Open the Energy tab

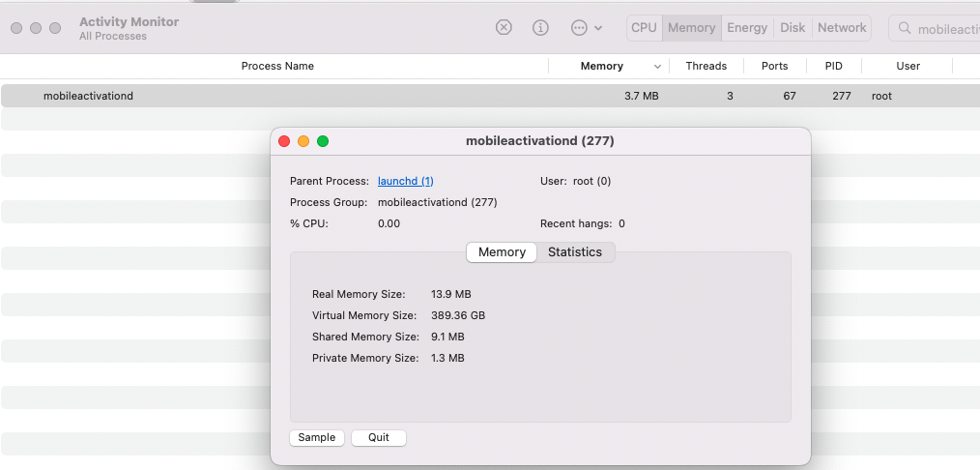click(747, 27)
